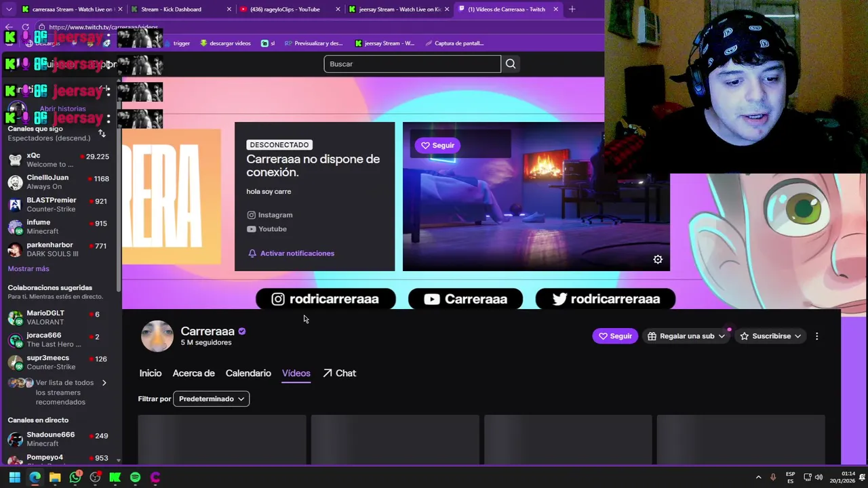Viewport: 868px width, 488px height.
Task: Switch to the Acerca de tab
Action: 193,373
